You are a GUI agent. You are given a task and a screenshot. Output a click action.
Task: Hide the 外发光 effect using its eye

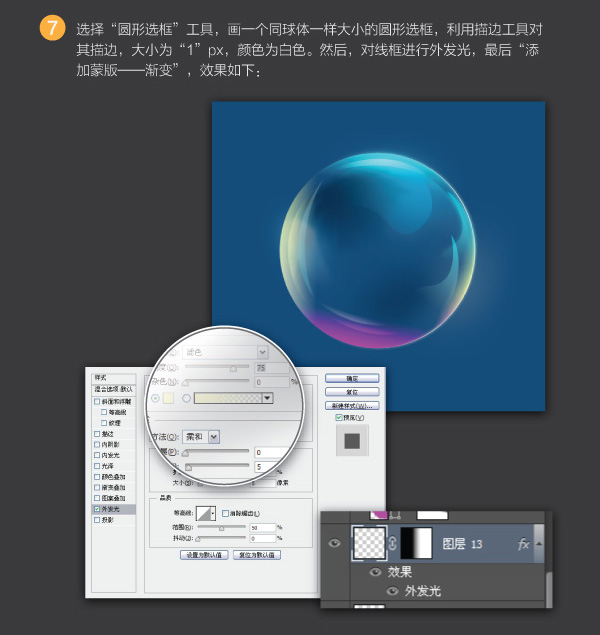(392, 591)
